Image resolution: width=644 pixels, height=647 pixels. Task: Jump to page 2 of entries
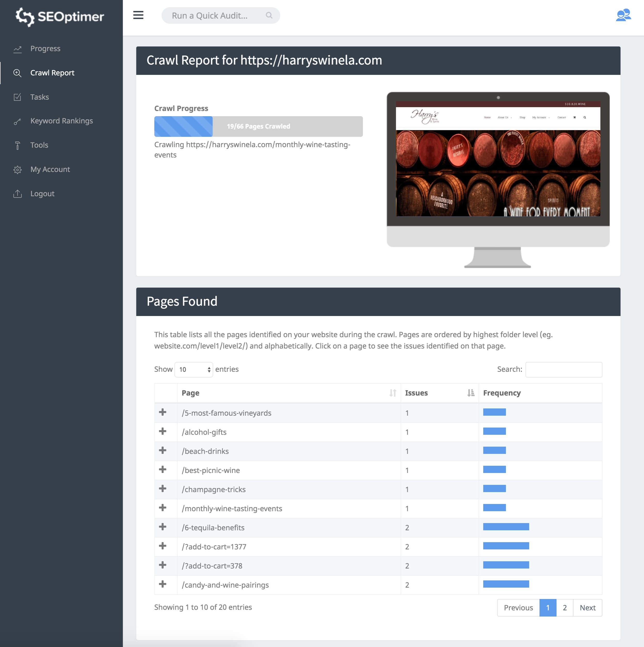564,607
